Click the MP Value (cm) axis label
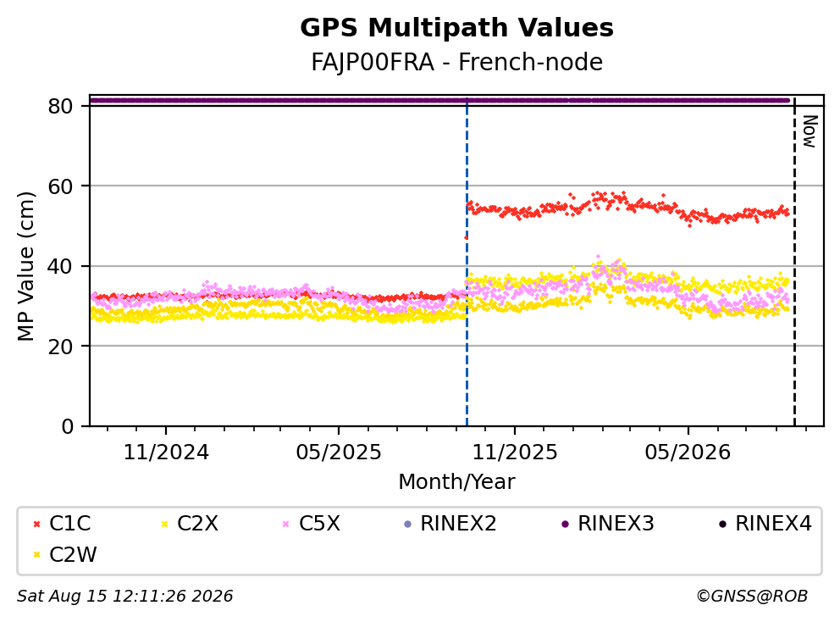840x622 pixels. 25,266
